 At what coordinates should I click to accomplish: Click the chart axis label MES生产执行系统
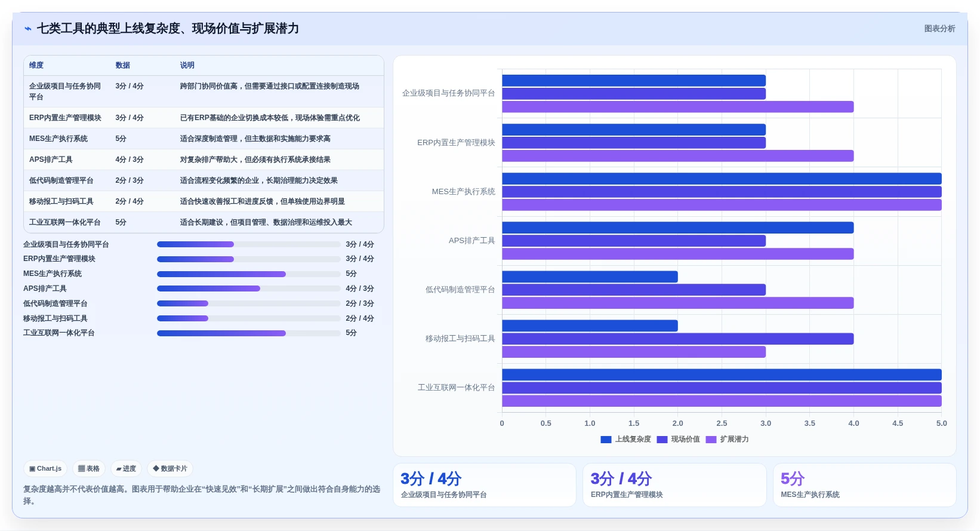464,192
